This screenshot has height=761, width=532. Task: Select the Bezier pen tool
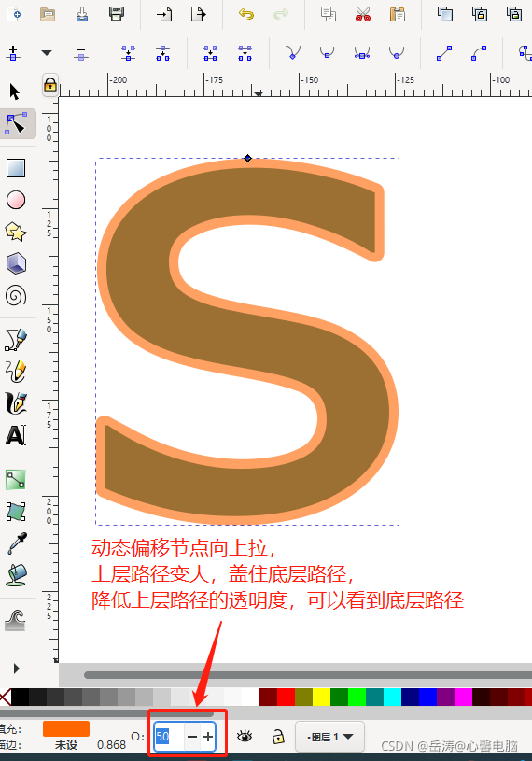pos(16,339)
